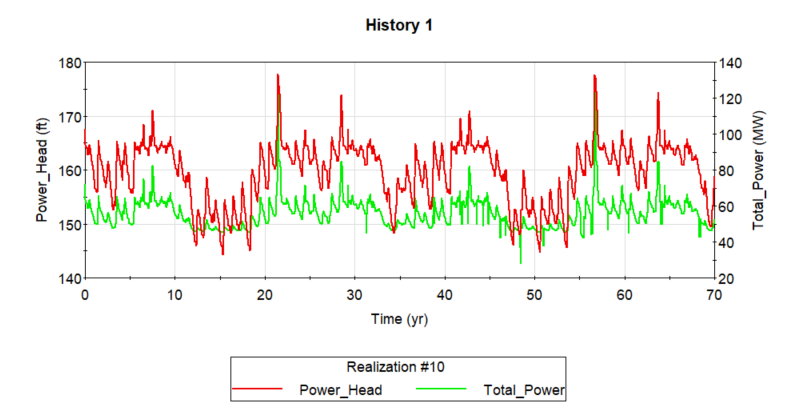This screenshot has width=789, height=409.
Task: Click the 180 tick on left axis
Action: [x=70, y=63]
